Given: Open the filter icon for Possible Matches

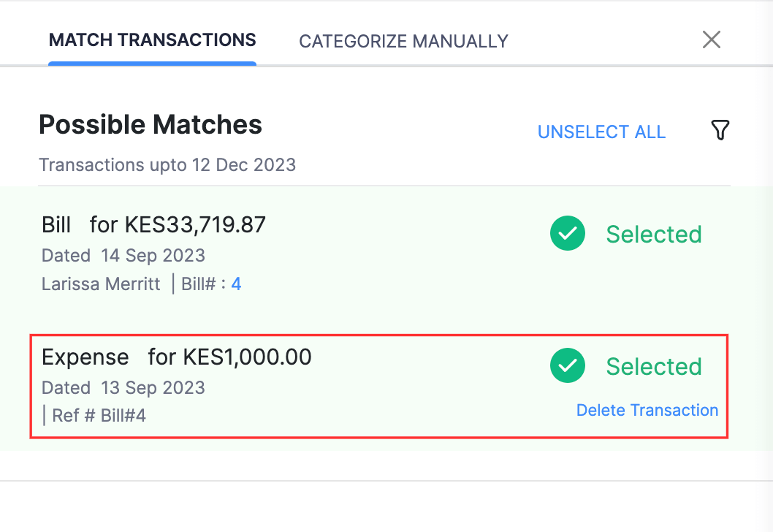Looking at the screenshot, I should pos(720,130).
